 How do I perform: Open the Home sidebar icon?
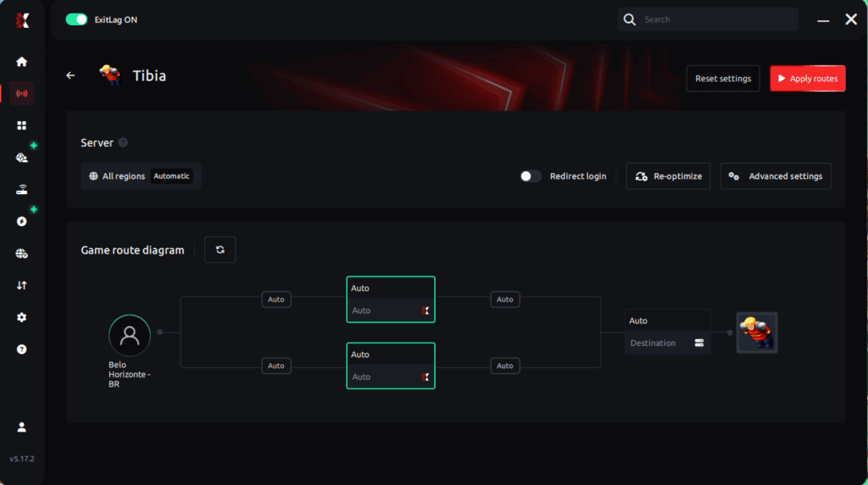pyautogui.click(x=21, y=61)
